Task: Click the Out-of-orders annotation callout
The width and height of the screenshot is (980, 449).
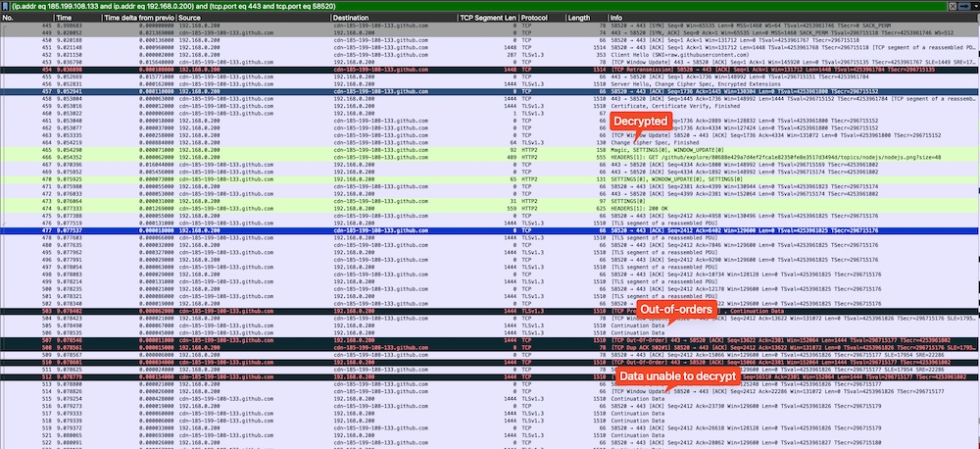Action: 673,310
